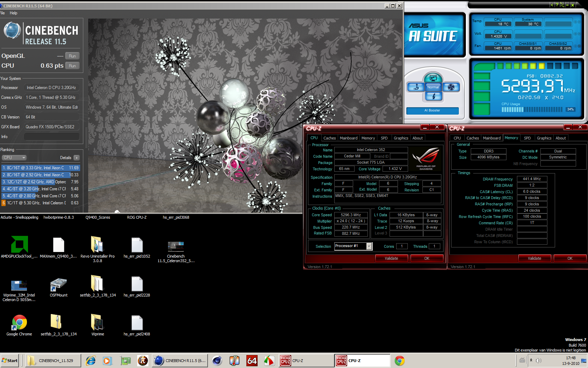The image size is (588, 368).
Task: Click next arrow on Temp sensor row
Action: [x=579, y=22]
